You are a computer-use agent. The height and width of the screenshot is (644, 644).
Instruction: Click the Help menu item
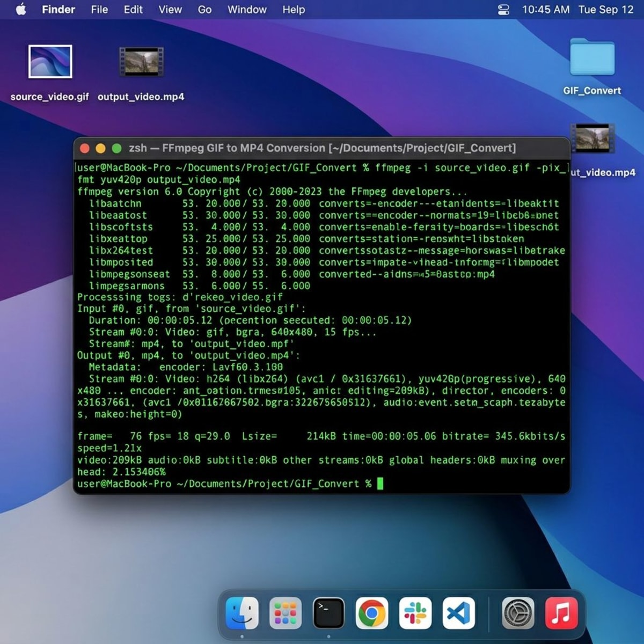[x=293, y=9]
